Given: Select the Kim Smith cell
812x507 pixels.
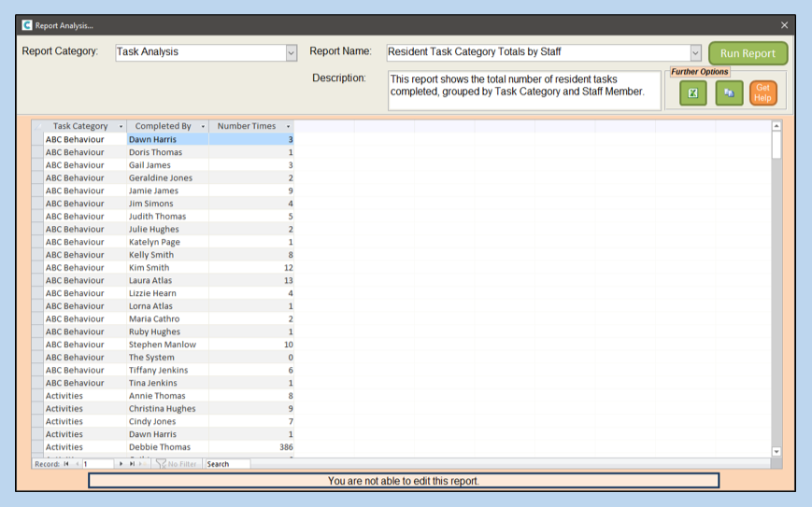Looking at the screenshot, I should [x=167, y=268].
